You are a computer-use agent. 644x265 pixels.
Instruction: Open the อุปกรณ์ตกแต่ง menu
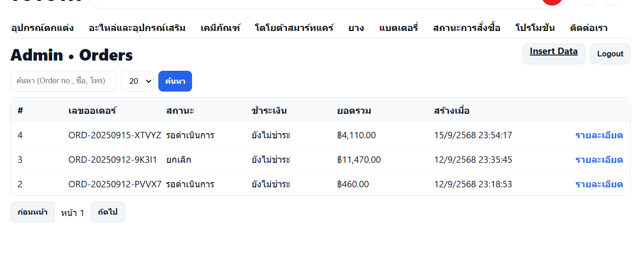(x=42, y=28)
